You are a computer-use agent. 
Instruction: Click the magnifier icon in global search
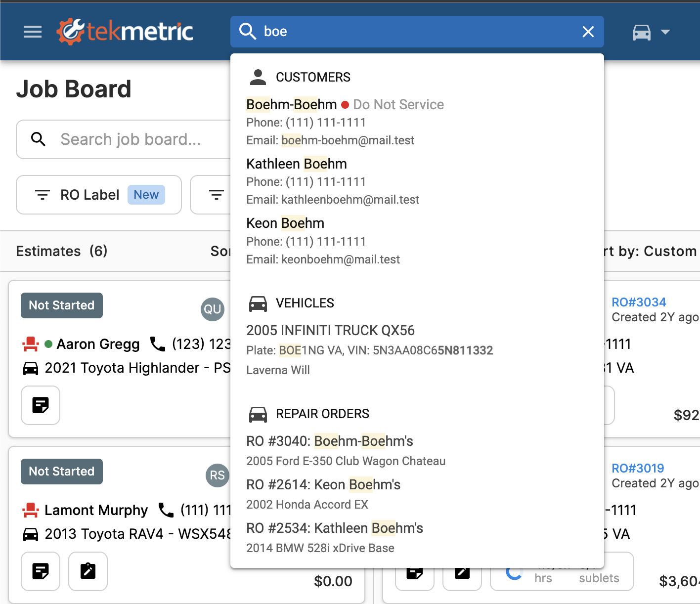(x=248, y=31)
